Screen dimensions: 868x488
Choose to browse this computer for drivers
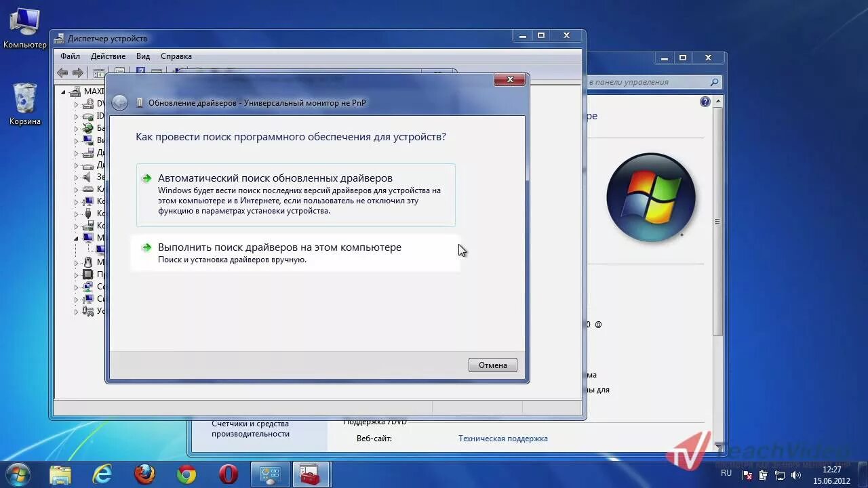(296, 253)
